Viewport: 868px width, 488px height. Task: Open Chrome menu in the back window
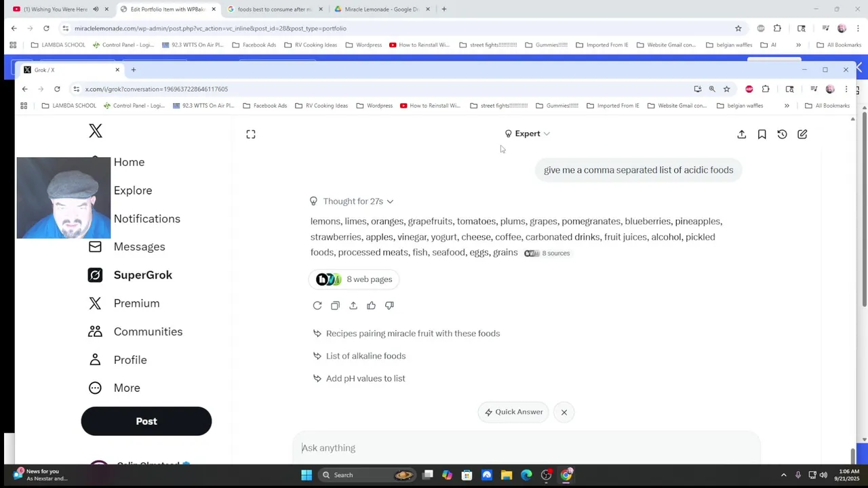click(x=859, y=28)
